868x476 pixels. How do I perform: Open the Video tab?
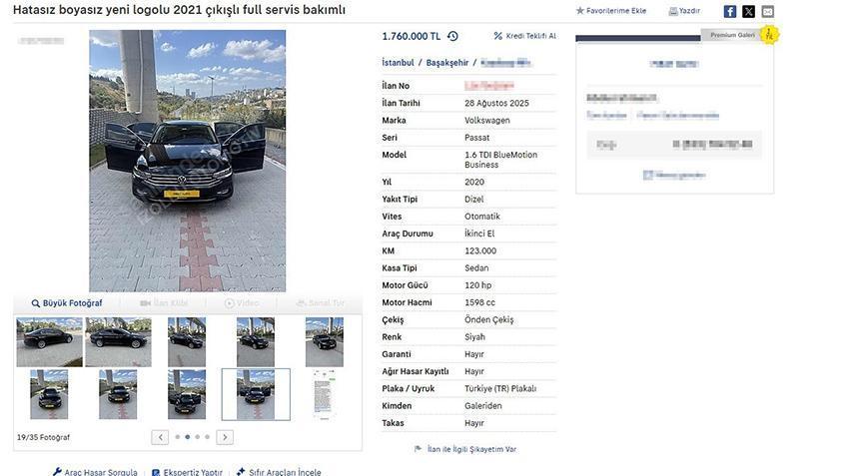click(x=242, y=303)
